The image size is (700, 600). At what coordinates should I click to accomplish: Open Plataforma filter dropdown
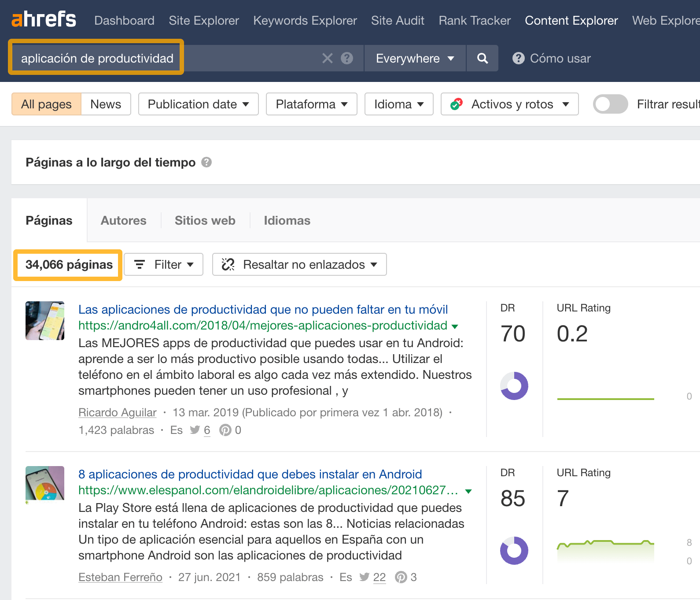tap(312, 104)
